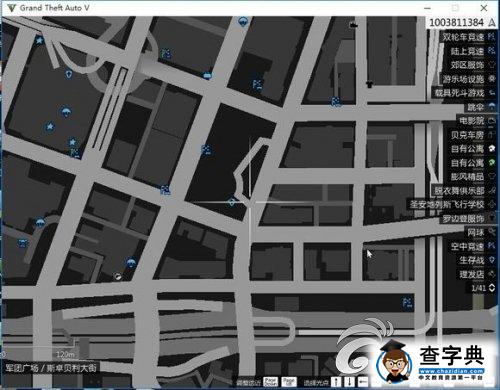Click the down arrow key hint button

(x=350, y=381)
